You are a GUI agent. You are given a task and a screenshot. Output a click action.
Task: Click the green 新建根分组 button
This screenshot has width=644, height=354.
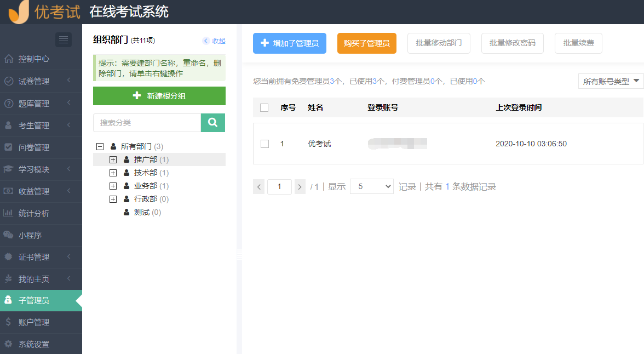click(x=159, y=96)
